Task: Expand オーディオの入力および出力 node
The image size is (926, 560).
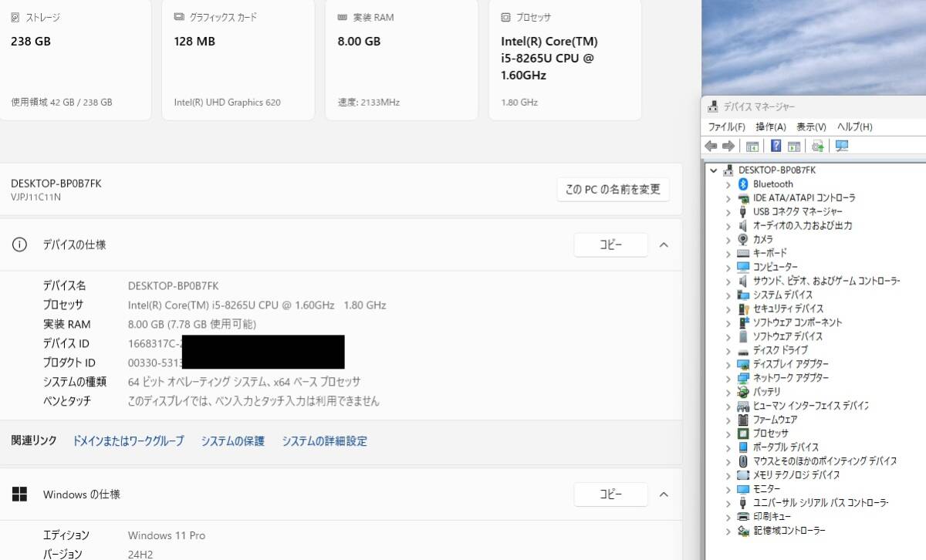Action: pyautogui.click(x=728, y=225)
